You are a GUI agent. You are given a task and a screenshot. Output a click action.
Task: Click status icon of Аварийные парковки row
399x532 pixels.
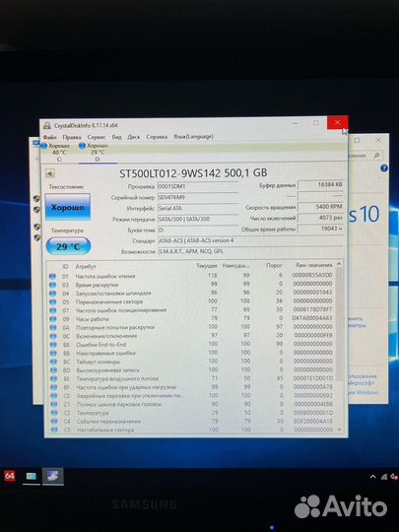click(x=54, y=396)
